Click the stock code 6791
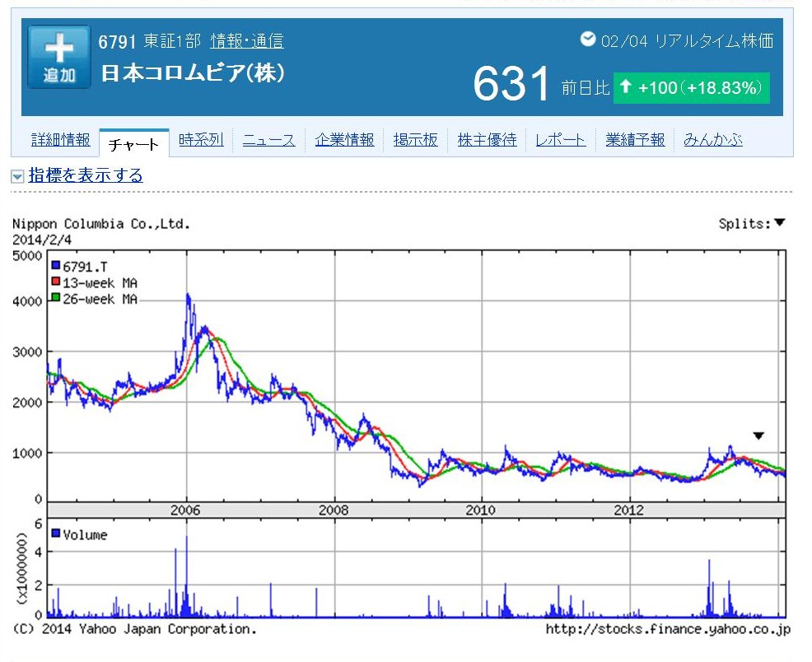 [117, 41]
